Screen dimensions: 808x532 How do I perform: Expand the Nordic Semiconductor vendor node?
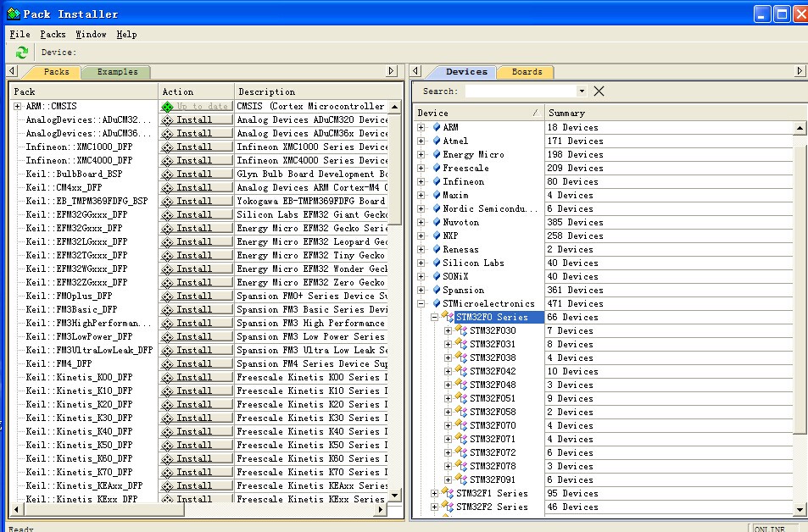pyautogui.click(x=421, y=208)
